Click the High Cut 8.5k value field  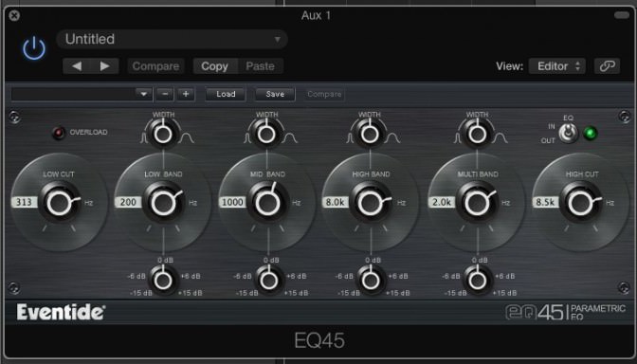click(546, 202)
